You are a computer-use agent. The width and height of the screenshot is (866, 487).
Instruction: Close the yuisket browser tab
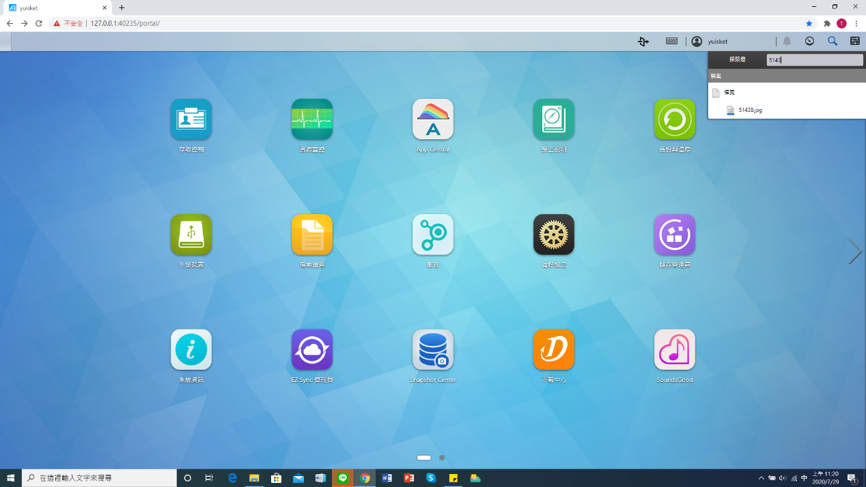(104, 8)
